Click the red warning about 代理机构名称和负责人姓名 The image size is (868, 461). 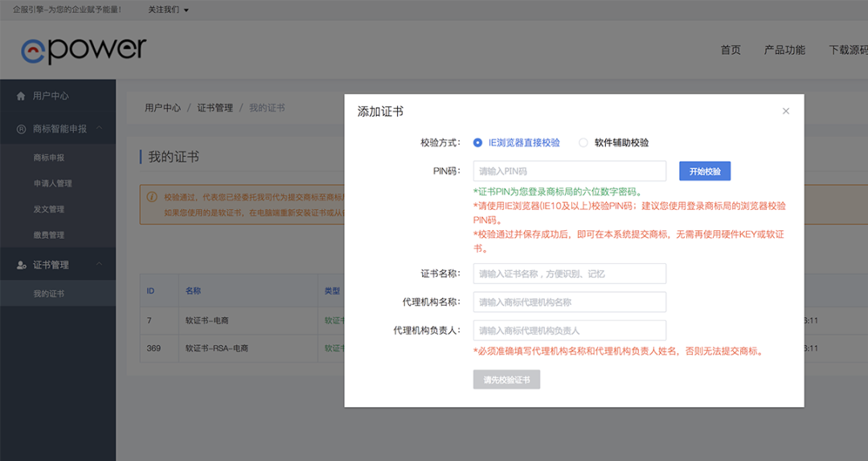[620, 351]
